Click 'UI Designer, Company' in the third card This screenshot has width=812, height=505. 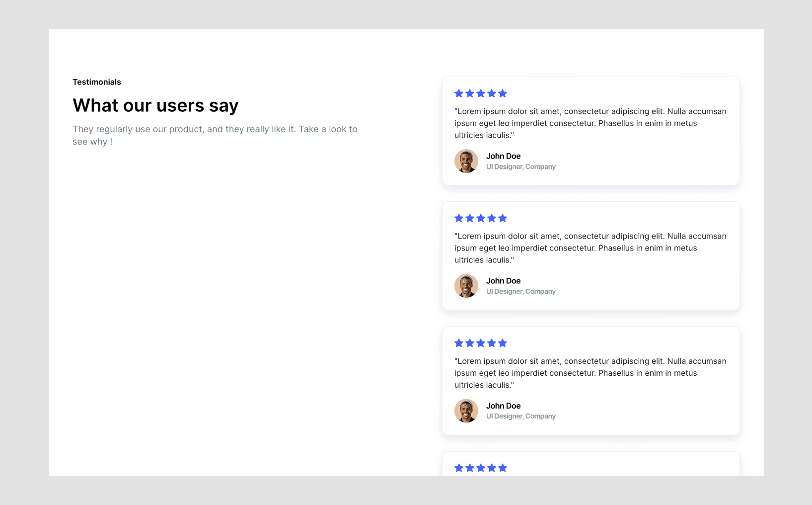[521, 417]
